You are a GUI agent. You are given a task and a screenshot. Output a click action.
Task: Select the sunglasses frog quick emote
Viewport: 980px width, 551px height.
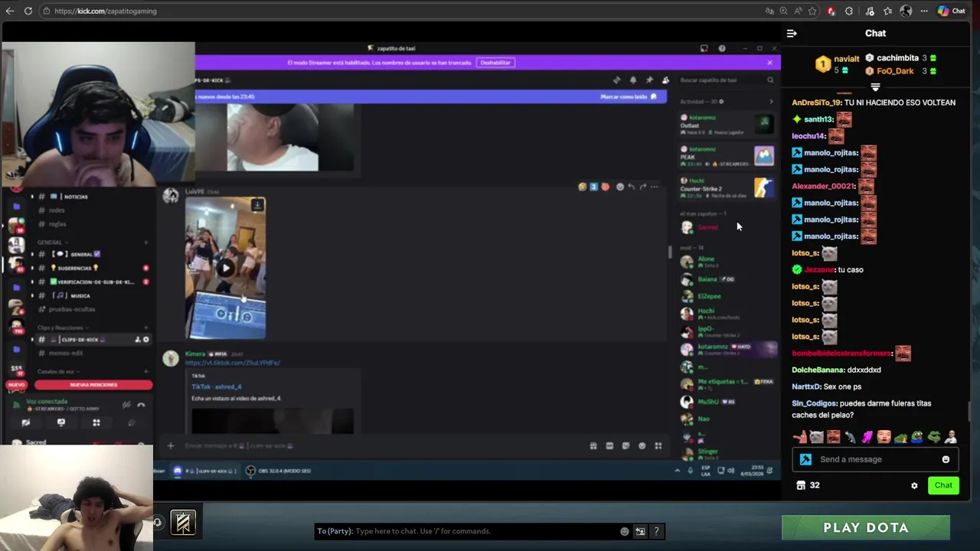934,437
